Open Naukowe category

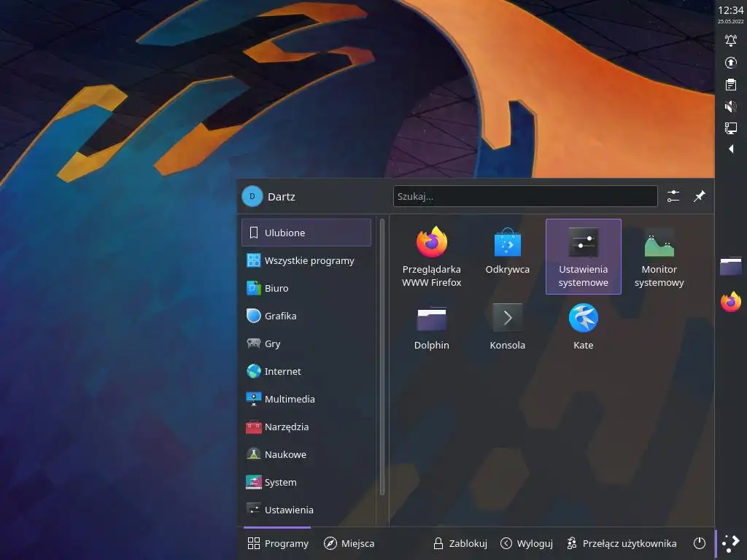pos(306,454)
